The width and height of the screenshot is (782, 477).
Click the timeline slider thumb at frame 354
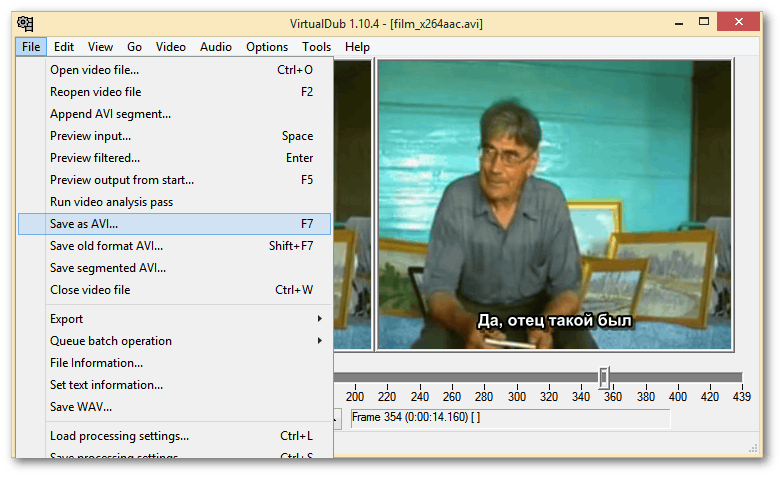click(x=604, y=377)
